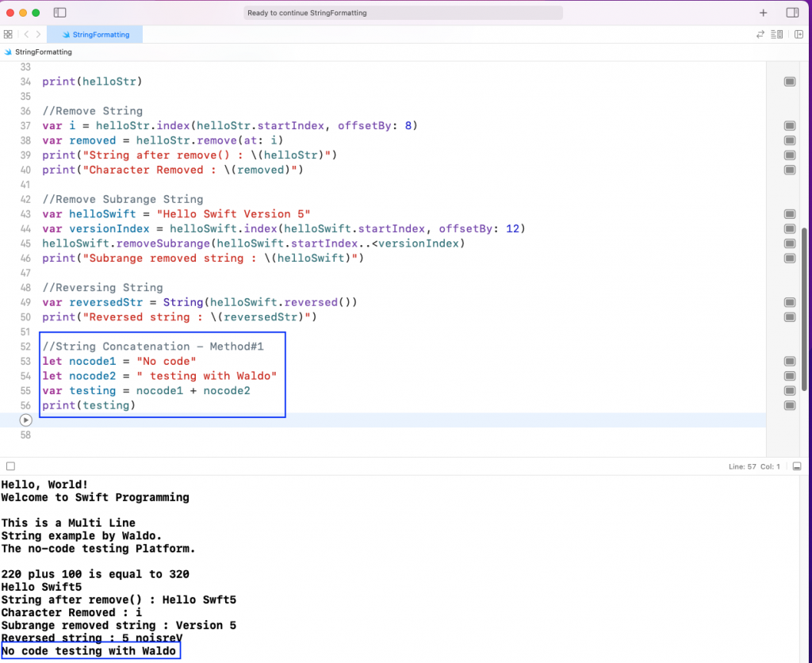Show result for line 56 print(testing)
This screenshot has width=812, height=663.
tap(790, 405)
